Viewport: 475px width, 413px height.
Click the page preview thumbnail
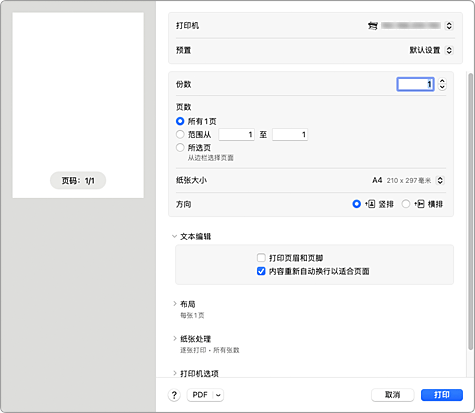tap(78, 105)
